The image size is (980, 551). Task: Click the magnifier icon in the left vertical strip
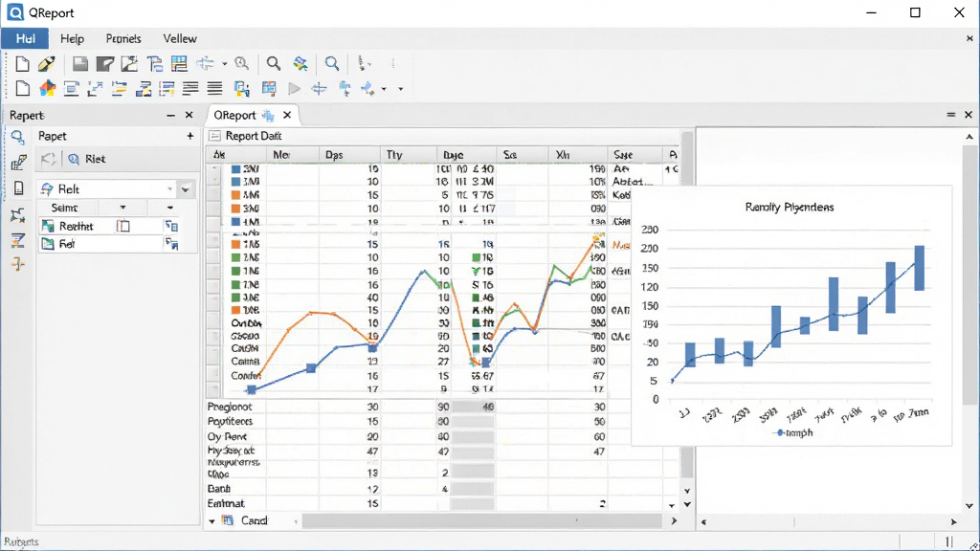17,137
